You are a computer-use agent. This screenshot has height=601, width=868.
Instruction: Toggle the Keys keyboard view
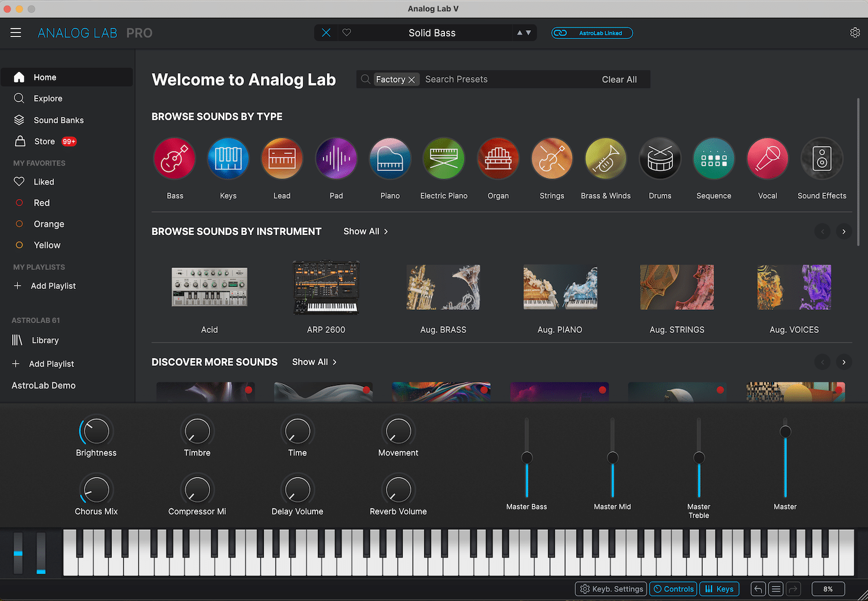[x=719, y=589]
